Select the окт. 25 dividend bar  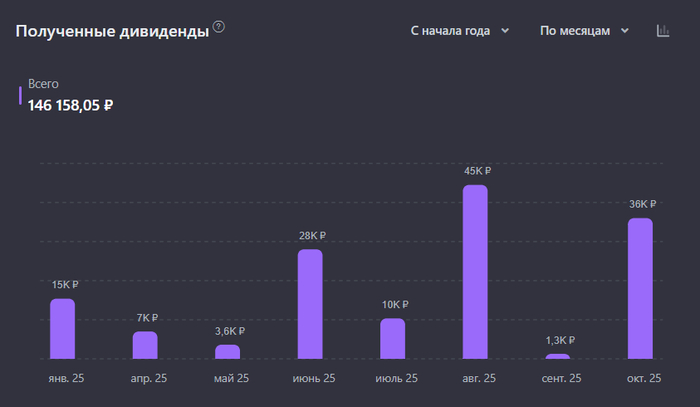[x=640, y=288]
